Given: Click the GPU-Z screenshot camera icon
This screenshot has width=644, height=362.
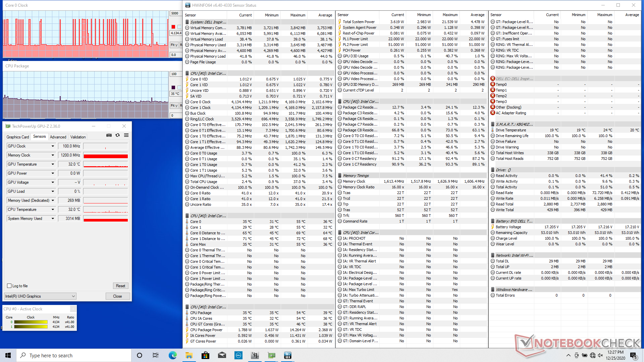Looking at the screenshot, I should 109,135.
